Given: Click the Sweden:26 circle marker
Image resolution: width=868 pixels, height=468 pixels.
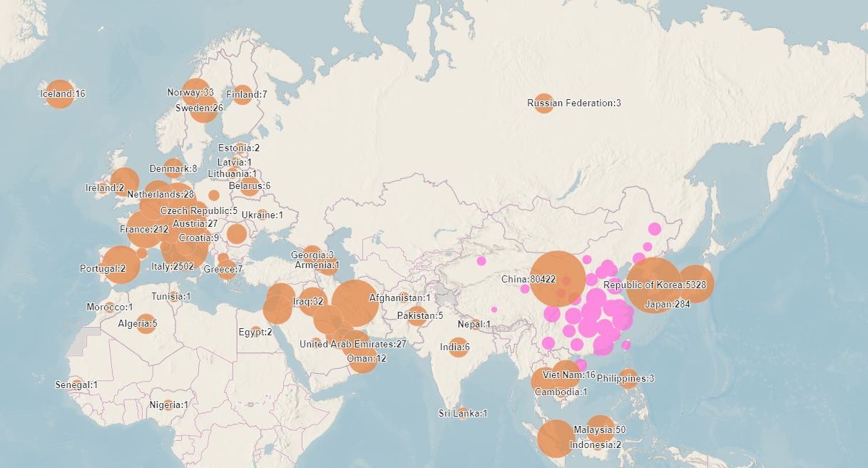Looking at the screenshot, I should tap(203, 108).
